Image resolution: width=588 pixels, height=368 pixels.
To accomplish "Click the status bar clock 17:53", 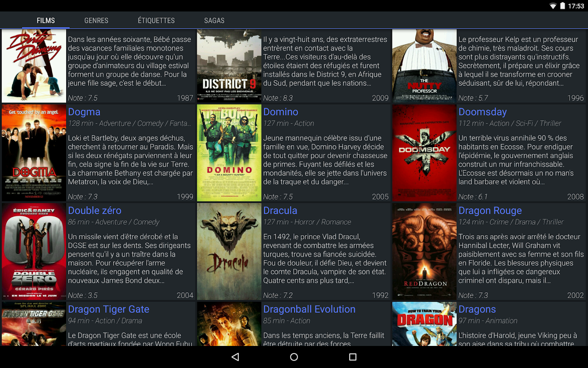I will tap(576, 6).
